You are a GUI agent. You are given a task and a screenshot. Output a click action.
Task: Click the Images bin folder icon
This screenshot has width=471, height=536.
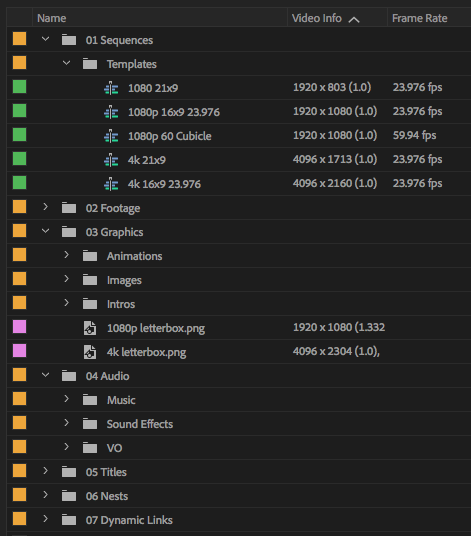tap(90, 280)
